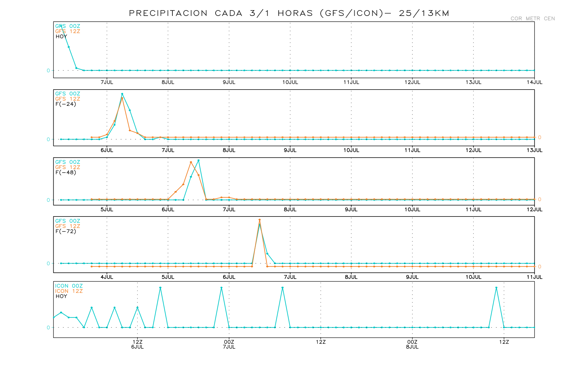Click the 7JUL axis label in top panel

pyautogui.click(x=107, y=82)
